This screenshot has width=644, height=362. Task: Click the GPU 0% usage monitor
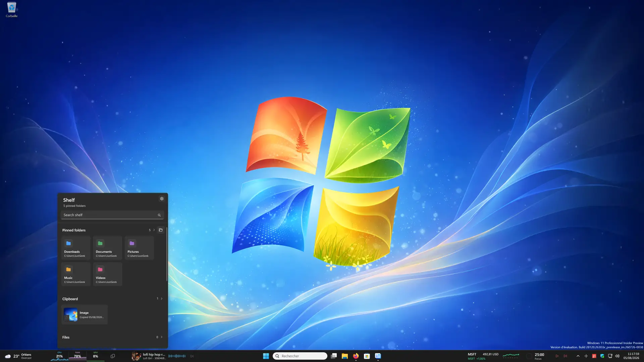pyautogui.click(x=96, y=356)
